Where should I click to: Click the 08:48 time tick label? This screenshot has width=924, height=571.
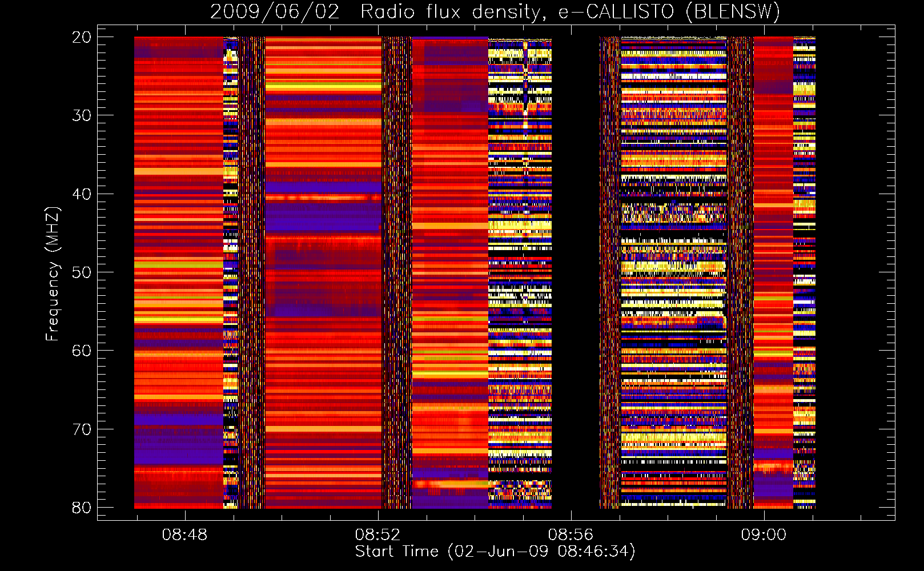pos(184,535)
